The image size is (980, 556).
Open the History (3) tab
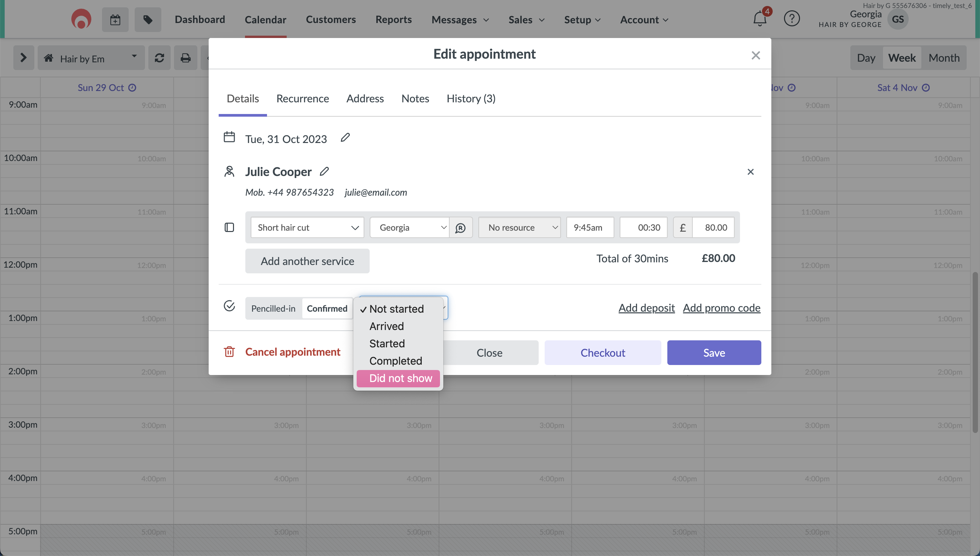click(x=471, y=99)
